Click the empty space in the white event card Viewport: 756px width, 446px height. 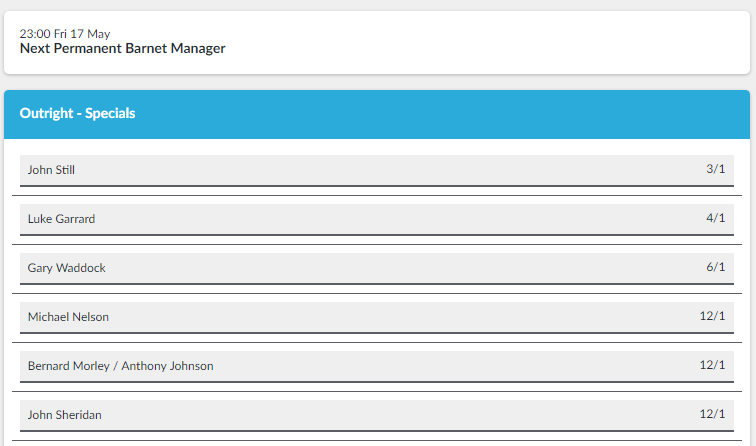click(482, 42)
